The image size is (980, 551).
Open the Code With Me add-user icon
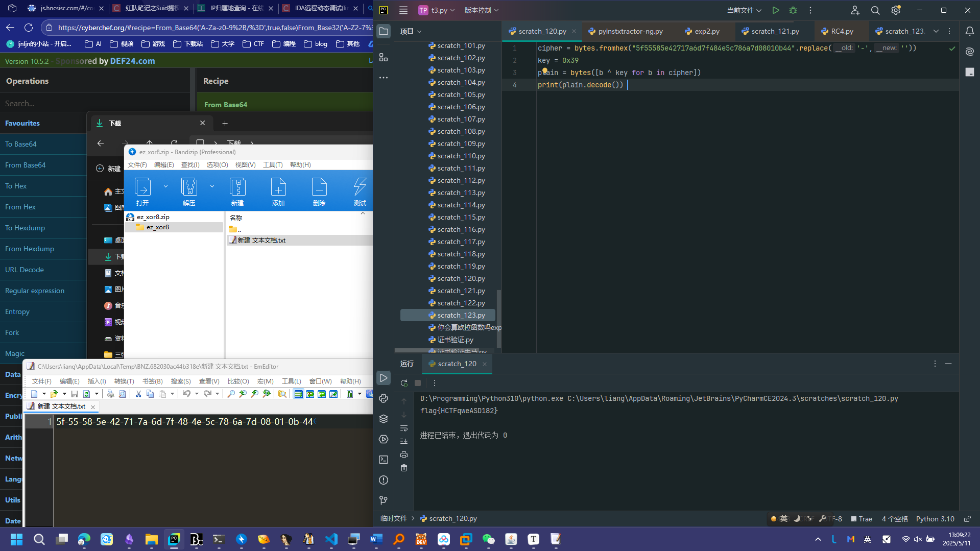pyautogui.click(x=855, y=10)
